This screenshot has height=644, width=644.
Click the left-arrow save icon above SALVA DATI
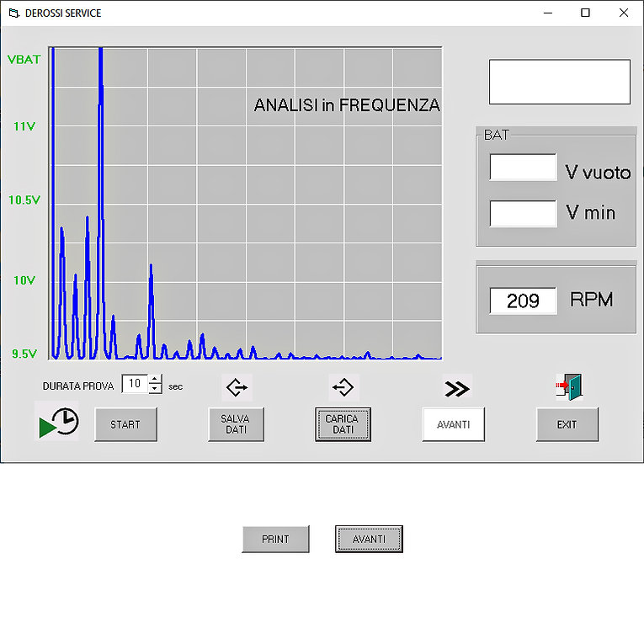click(x=237, y=387)
